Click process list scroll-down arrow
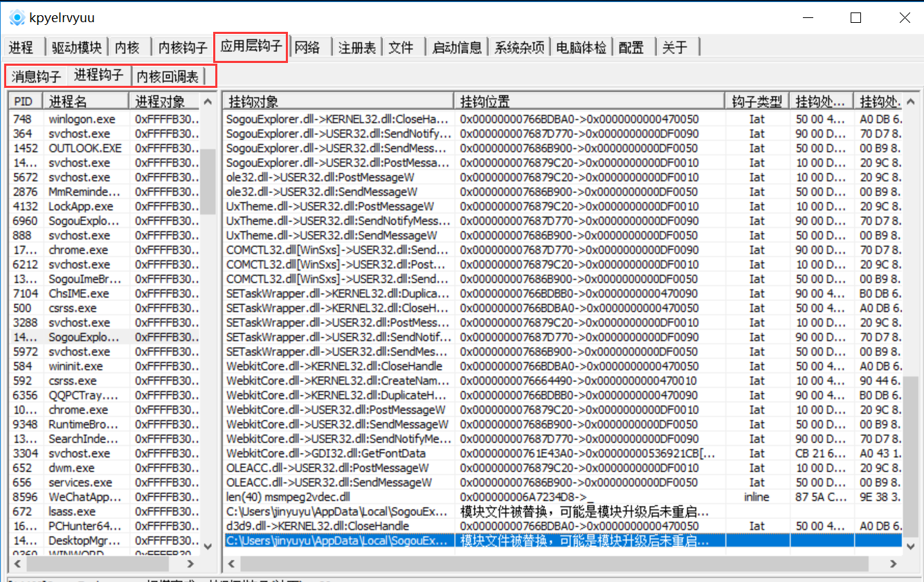This screenshot has height=582, width=924. tap(208, 546)
